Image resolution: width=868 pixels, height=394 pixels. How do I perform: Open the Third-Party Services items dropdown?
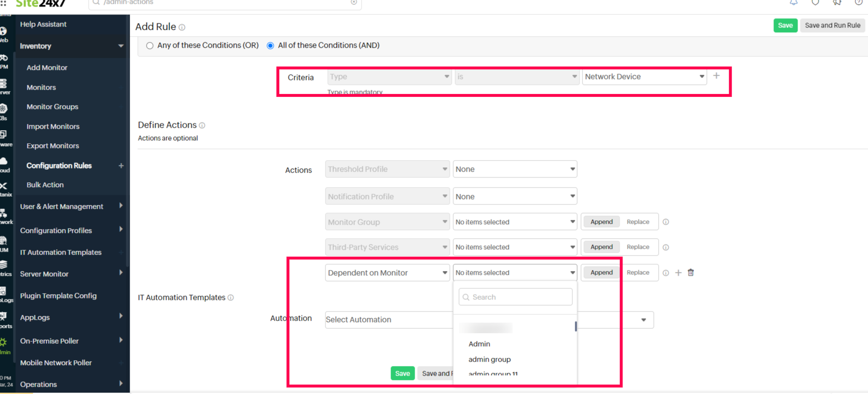pyautogui.click(x=515, y=247)
